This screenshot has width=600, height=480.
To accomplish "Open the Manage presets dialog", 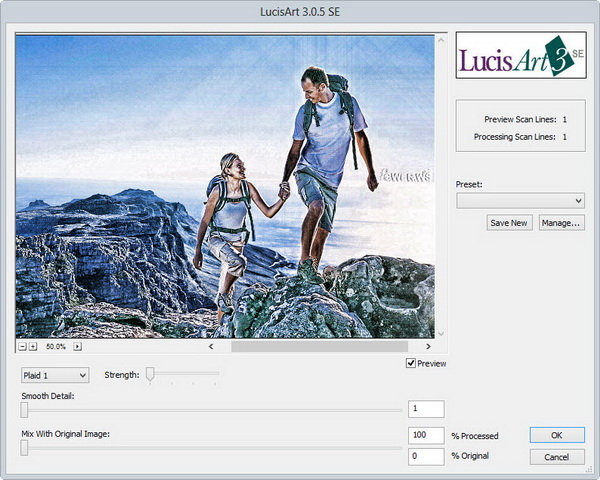I will pyautogui.click(x=561, y=223).
